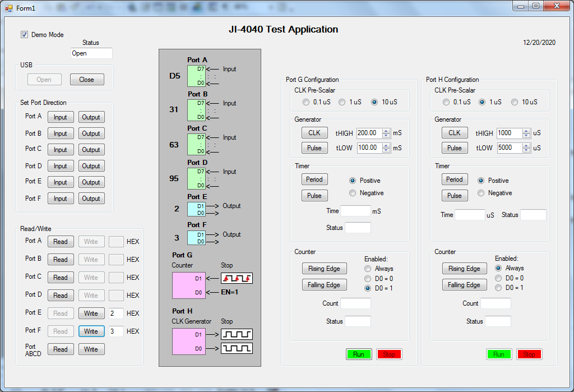The width and height of the screenshot is (574, 392).
Task: Click Port H D1 clock waveform icon
Action: (x=237, y=334)
